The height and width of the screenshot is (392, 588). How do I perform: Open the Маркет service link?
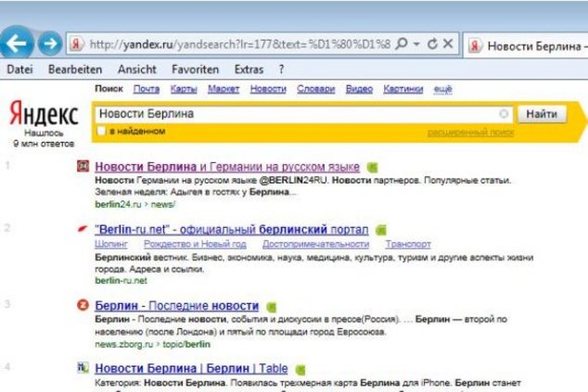(x=224, y=89)
